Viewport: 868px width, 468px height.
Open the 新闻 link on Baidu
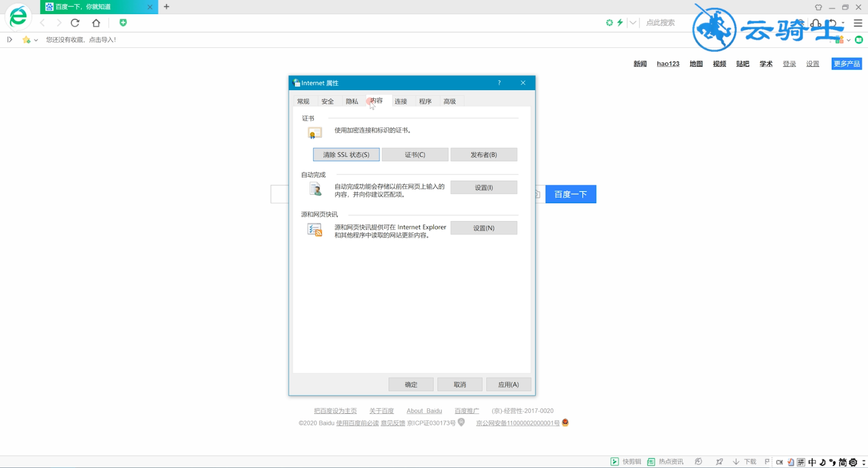640,64
